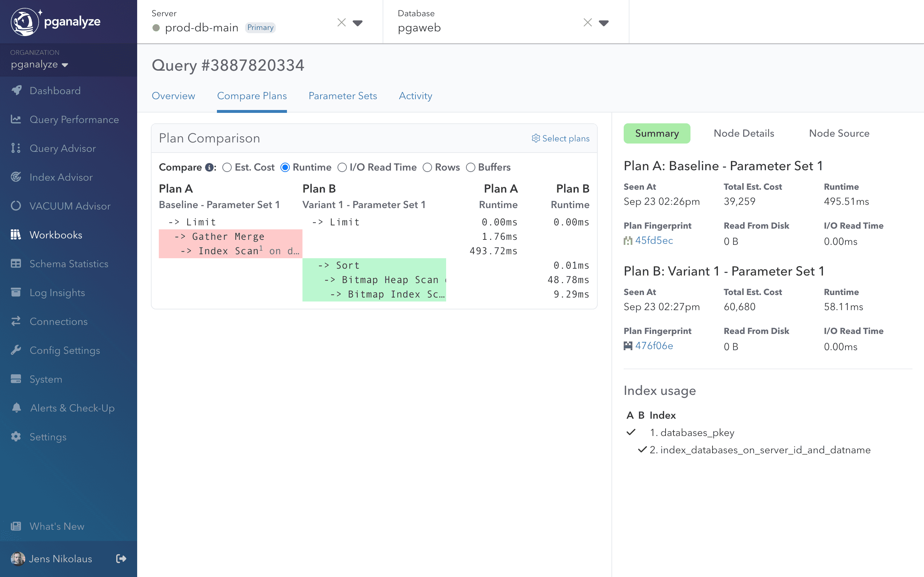This screenshot has width=924, height=577.
Task: Open plan fingerprint 45fd5ec link
Action: click(x=654, y=241)
